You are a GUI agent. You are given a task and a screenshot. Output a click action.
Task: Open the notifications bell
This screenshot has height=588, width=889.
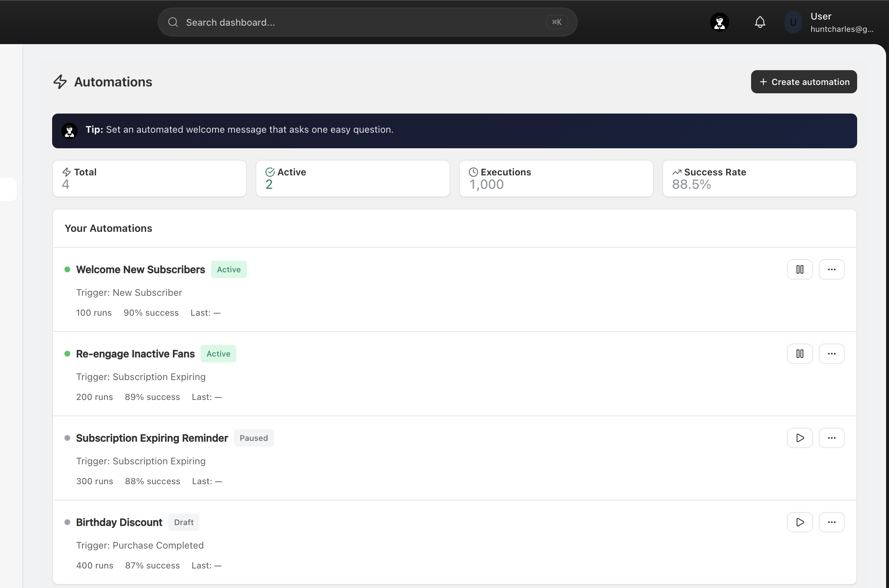[x=759, y=22]
